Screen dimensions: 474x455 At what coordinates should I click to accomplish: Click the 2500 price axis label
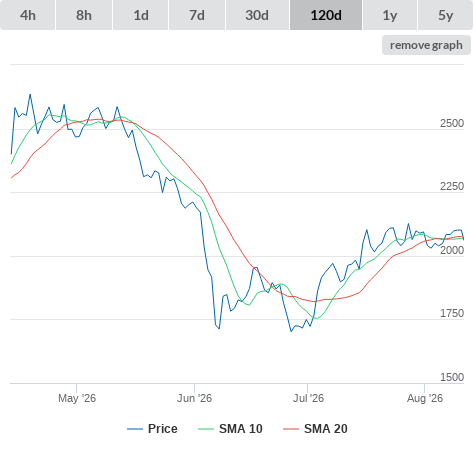tap(452, 123)
